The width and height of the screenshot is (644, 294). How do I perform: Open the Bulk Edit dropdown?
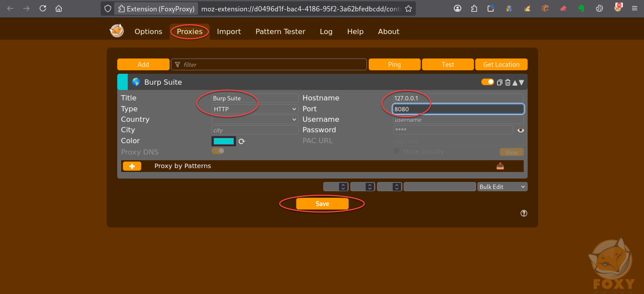(502, 187)
